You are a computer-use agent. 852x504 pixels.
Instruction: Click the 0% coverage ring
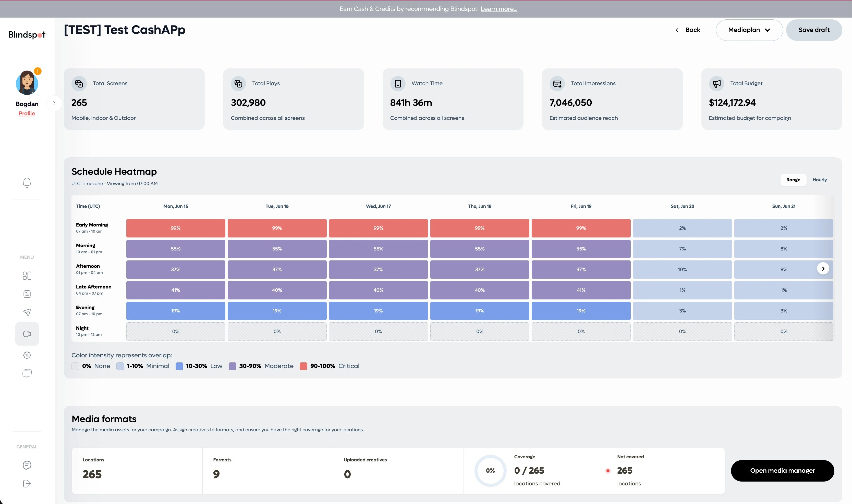pyautogui.click(x=490, y=471)
